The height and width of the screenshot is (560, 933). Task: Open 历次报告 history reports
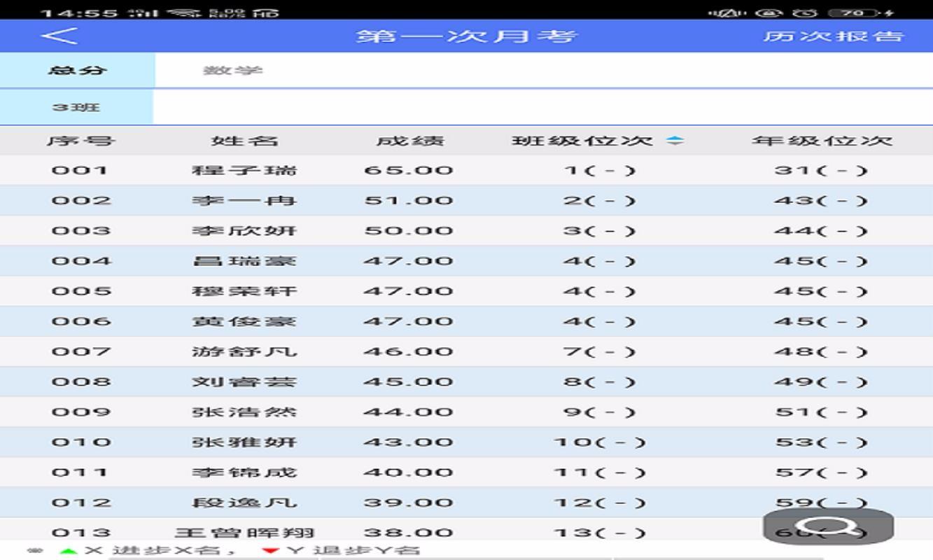(833, 36)
